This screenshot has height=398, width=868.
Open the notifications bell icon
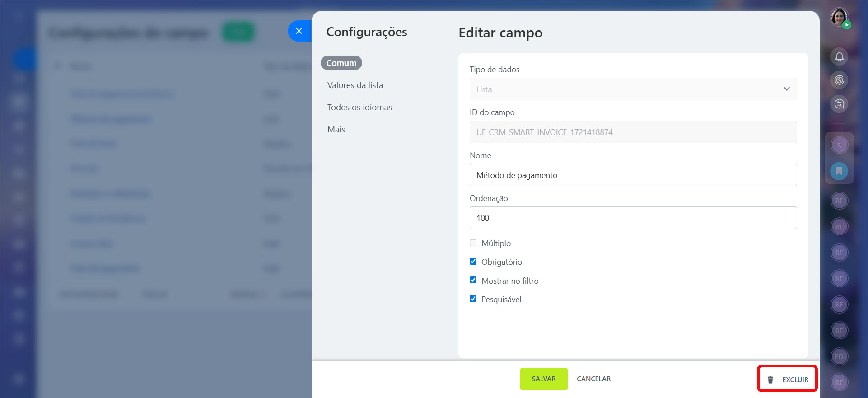[x=839, y=56]
